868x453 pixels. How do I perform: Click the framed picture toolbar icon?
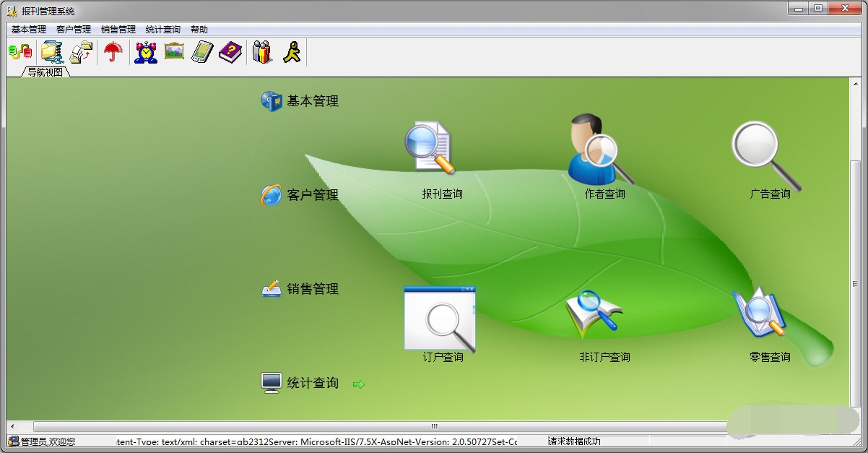point(174,52)
